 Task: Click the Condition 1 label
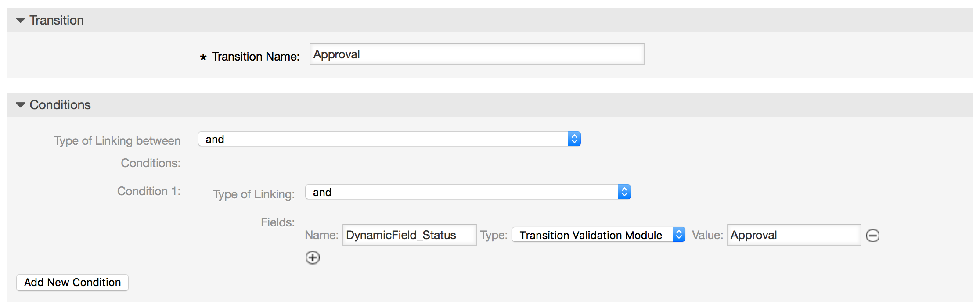[x=149, y=191]
